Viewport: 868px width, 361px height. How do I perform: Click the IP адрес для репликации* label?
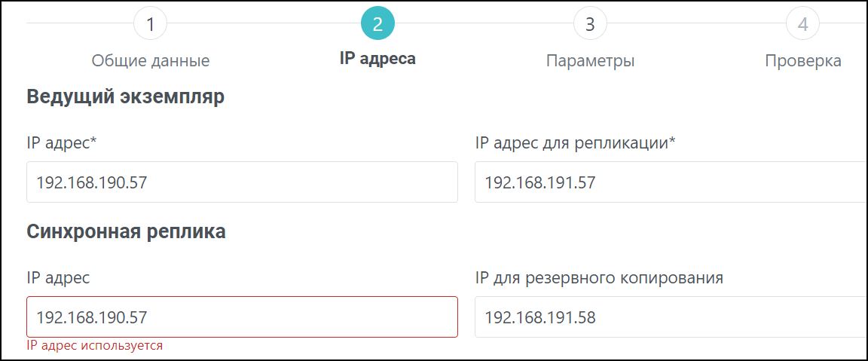(x=575, y=143)
